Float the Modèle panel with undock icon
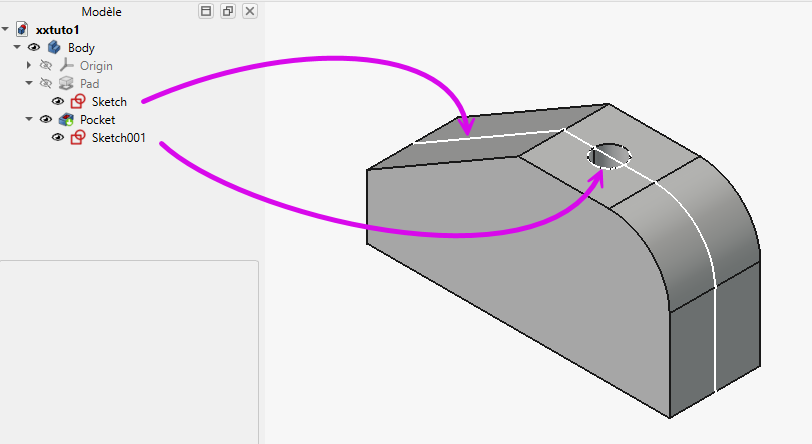This screenshot has height=444, width=812. pos(228,11)
